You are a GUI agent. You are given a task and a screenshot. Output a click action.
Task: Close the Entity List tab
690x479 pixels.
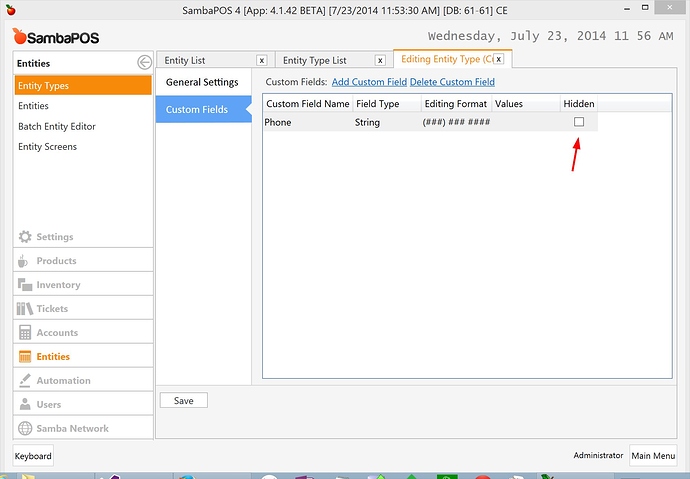262,61
